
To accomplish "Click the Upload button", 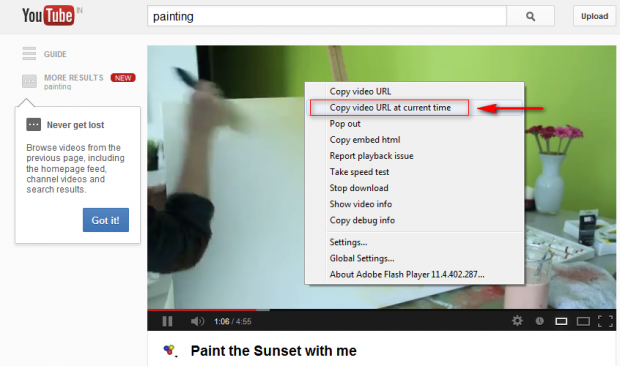I will (594, 16).
